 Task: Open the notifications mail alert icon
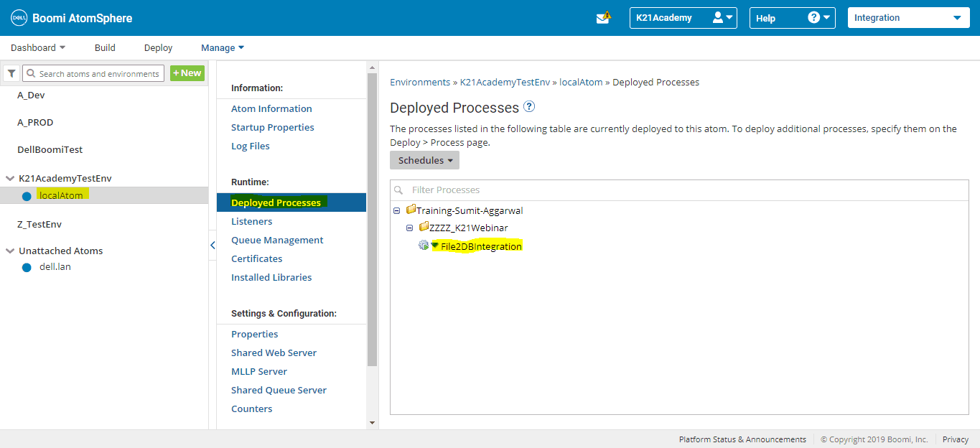pos(603,17)
